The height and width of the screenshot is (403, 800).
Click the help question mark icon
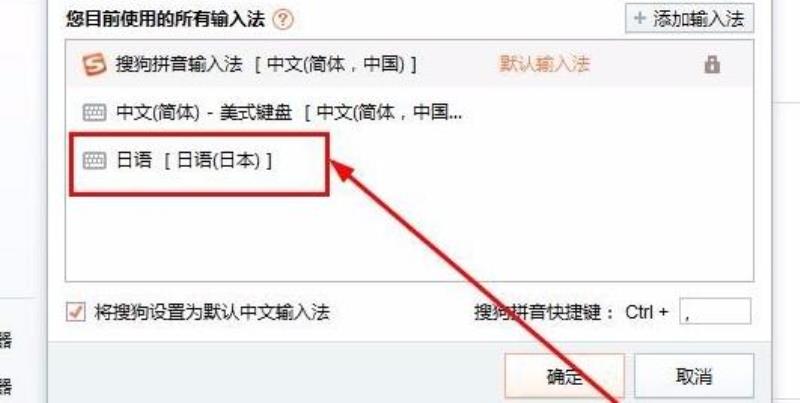pyautogui.click(x=283, y=20)
